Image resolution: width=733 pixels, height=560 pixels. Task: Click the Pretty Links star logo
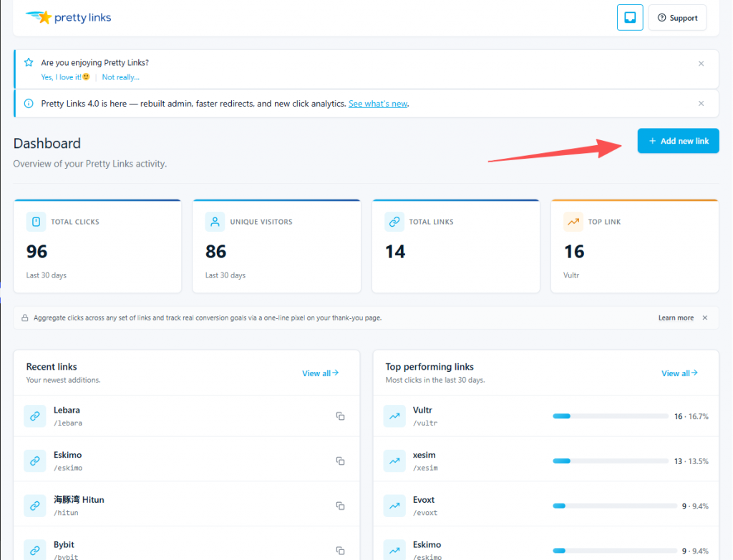[x=68, y=17]
